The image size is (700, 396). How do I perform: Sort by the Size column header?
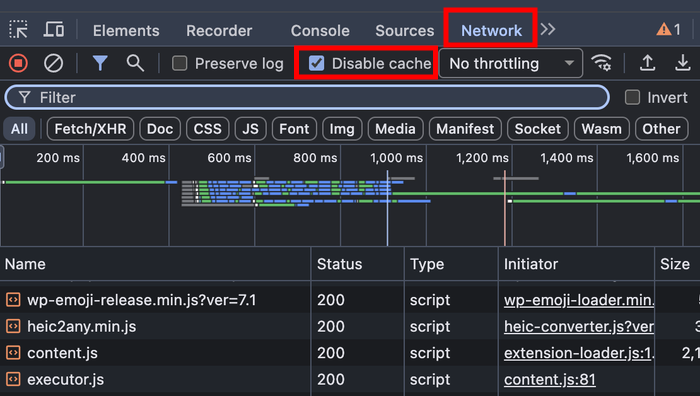coord(677,264)
